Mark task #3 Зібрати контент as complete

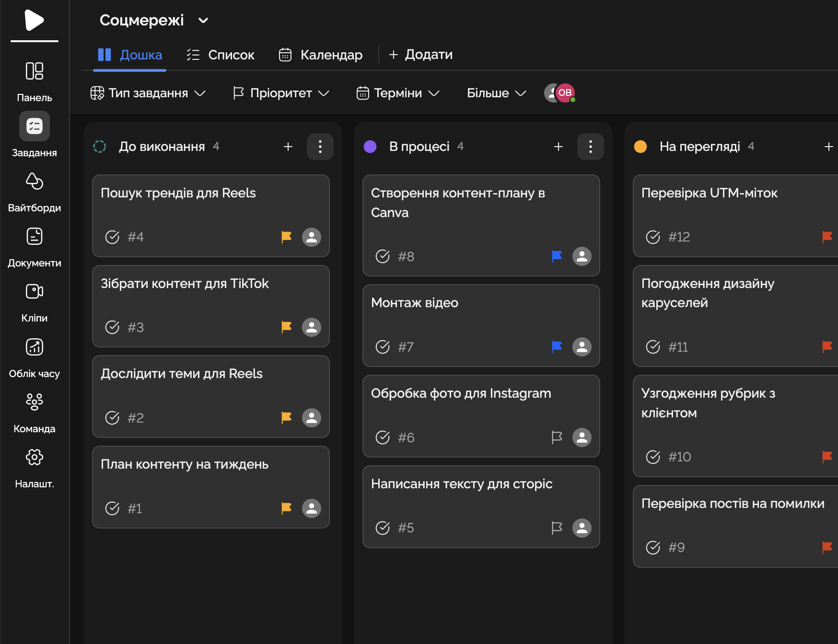pos(112,327)
